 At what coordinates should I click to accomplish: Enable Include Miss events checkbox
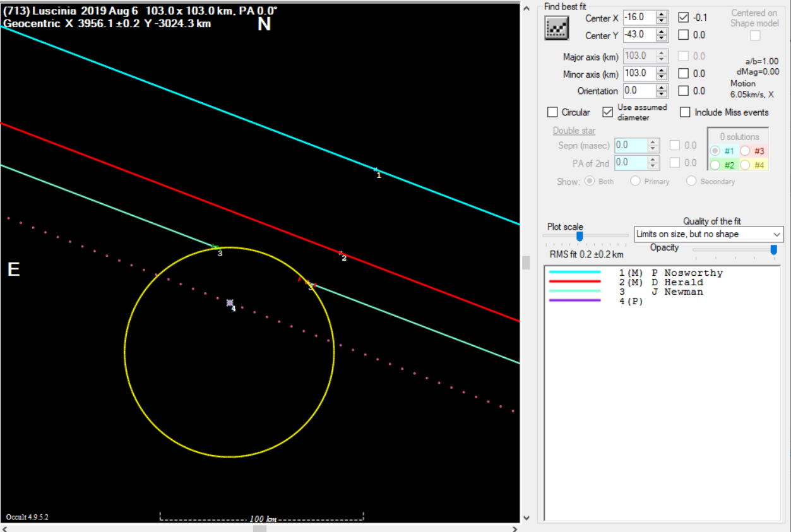click(685, 112)
